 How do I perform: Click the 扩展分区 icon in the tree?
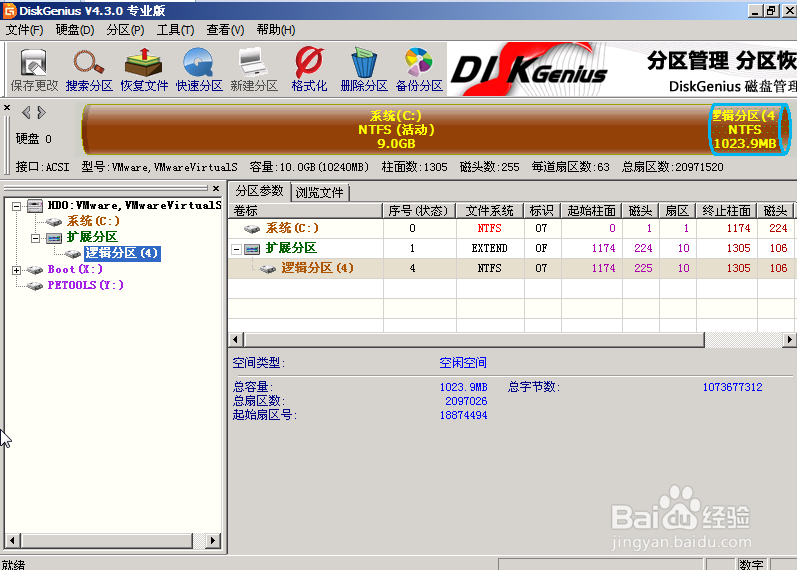54,237
